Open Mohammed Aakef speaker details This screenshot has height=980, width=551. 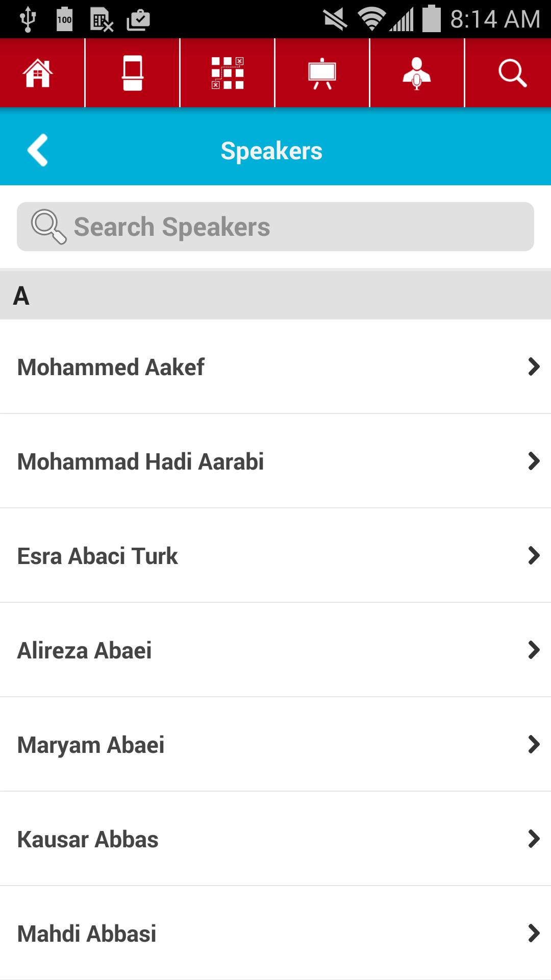click(x=111, y=367)
